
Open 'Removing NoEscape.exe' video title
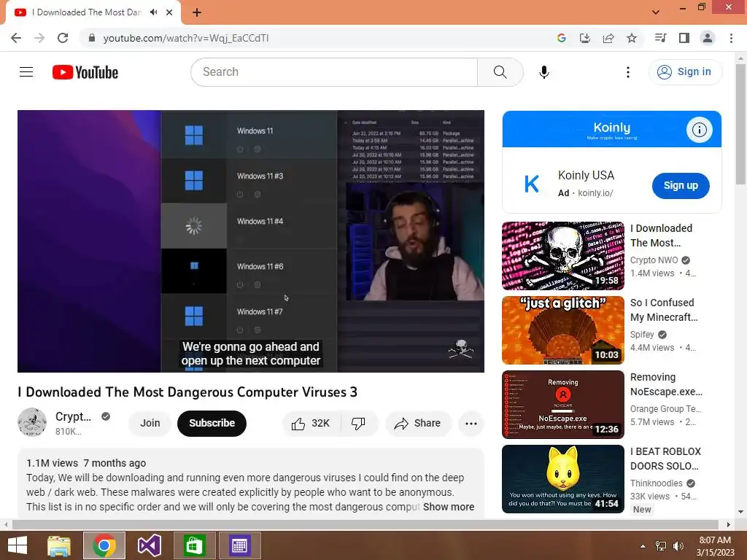pos(666,384)
